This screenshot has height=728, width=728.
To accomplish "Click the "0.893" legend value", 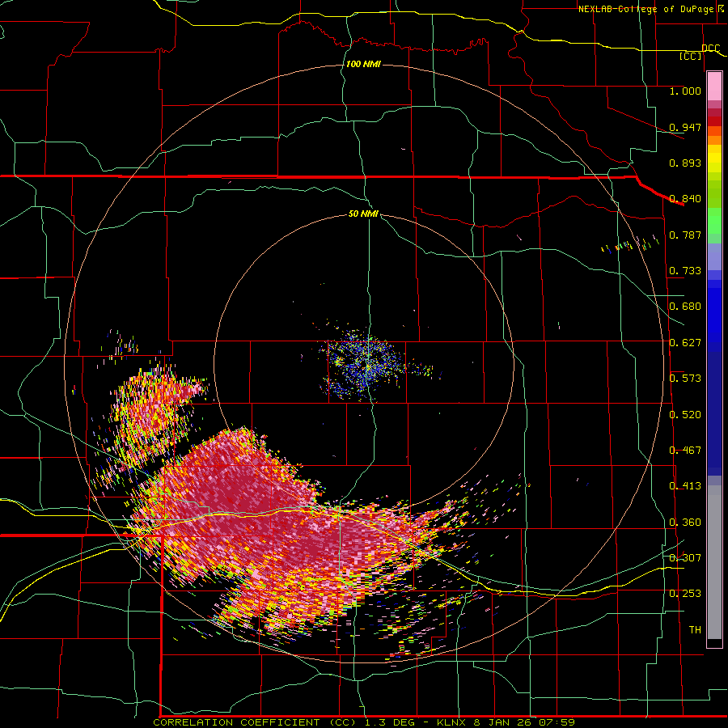I will (x=685, y=163).
